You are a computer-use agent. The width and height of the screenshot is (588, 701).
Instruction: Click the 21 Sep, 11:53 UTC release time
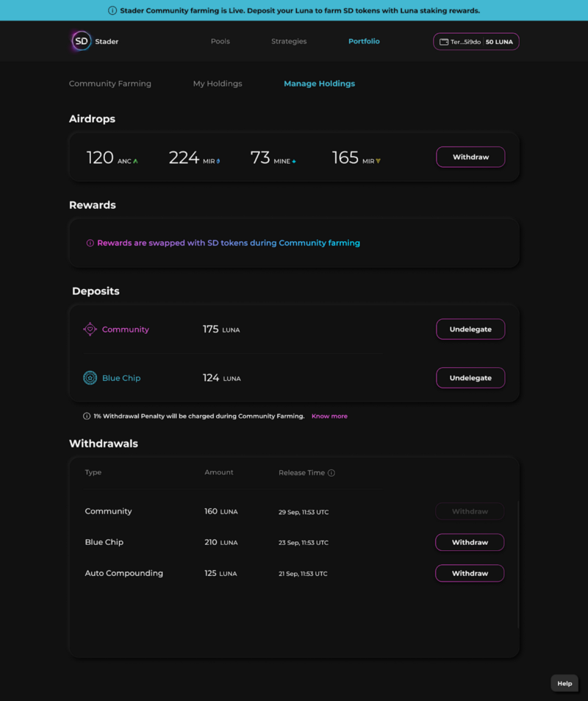pos(303,574)
